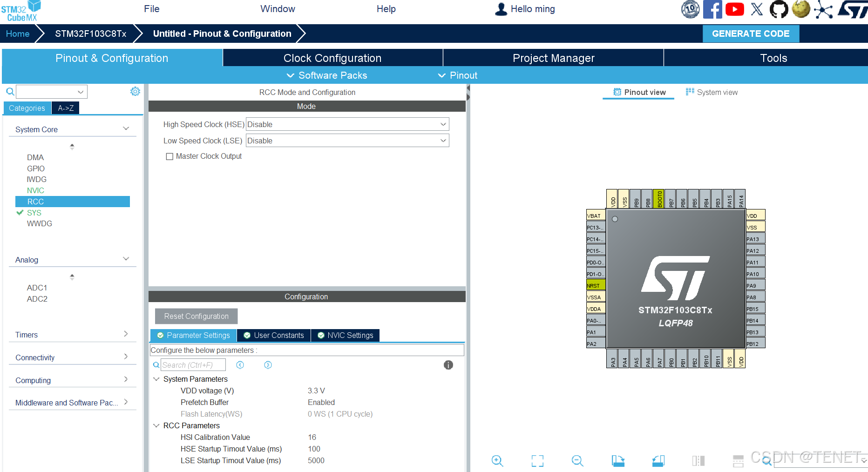Open the Pinout dropdown menu
The height and width of the screenshot is (472, 868).
[458, 75]
